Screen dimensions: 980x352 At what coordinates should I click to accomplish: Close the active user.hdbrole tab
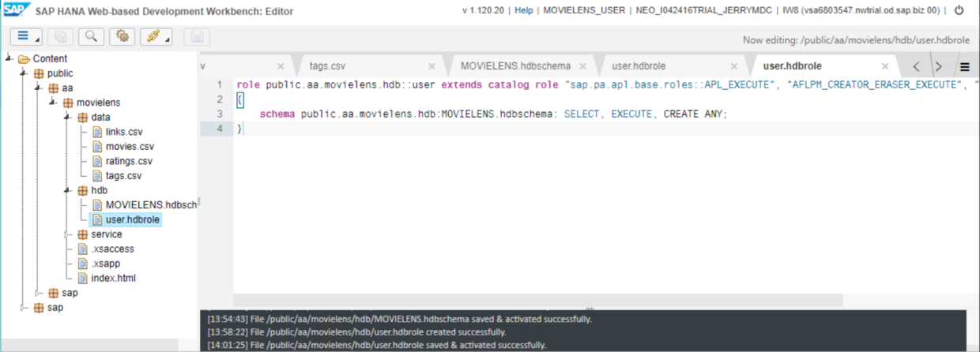885,67
